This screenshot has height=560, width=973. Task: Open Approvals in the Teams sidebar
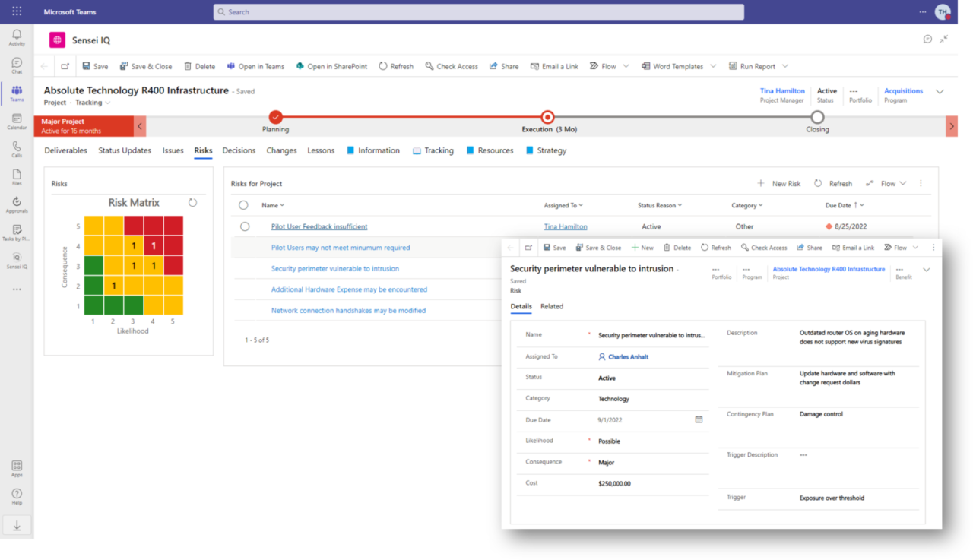coord(17,205)
